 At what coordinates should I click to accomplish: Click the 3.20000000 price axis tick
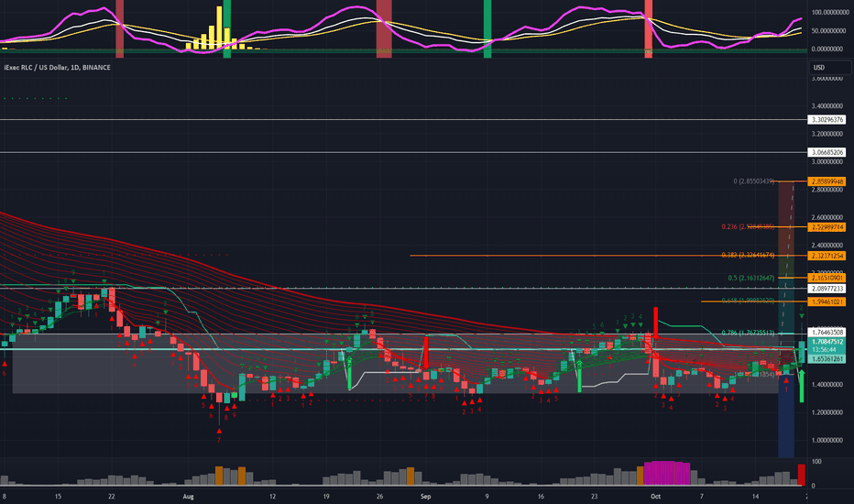point(827,134)
